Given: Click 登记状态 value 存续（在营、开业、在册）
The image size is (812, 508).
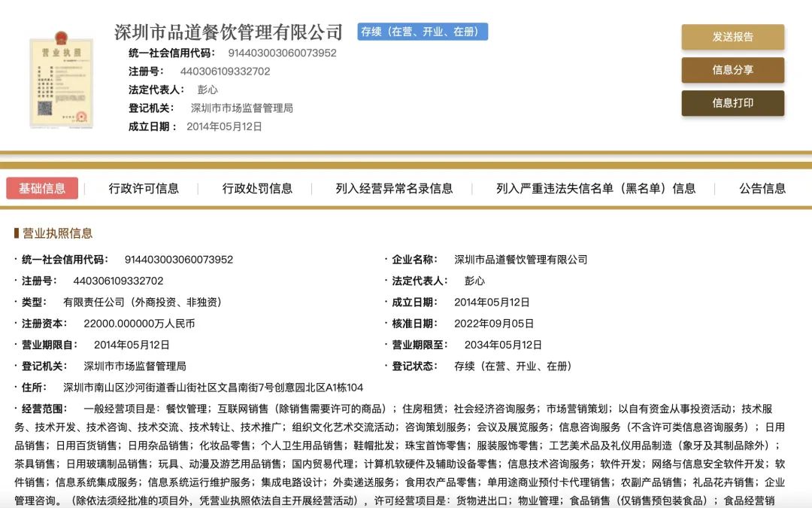Looking at the screenshot, I should (514, 366).
